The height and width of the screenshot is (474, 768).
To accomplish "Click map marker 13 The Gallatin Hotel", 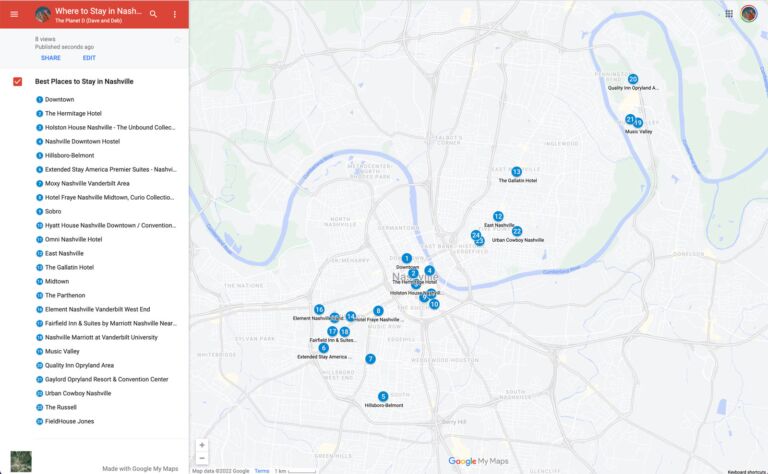I will (x=516, y=172).
